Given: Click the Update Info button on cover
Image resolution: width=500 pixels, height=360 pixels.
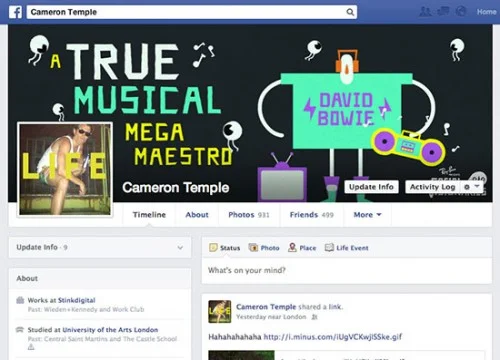Looking at the screenshot, I should click(371, 187).
